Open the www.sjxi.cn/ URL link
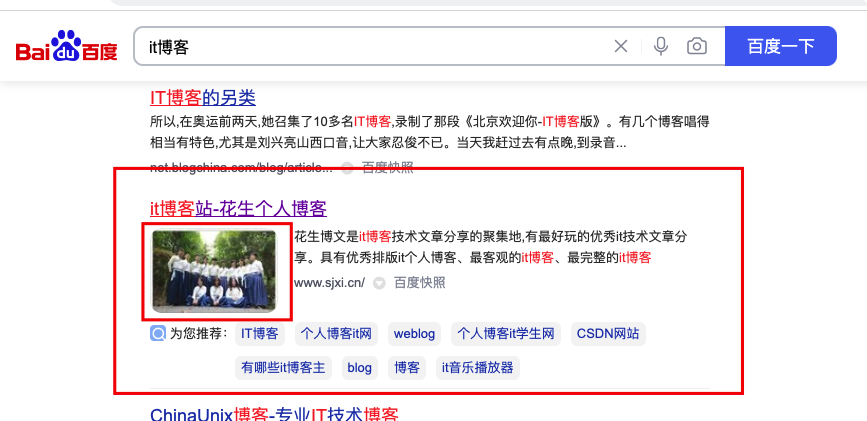The height and width of the screenshot is (421, 867). (x=330, y=283)
